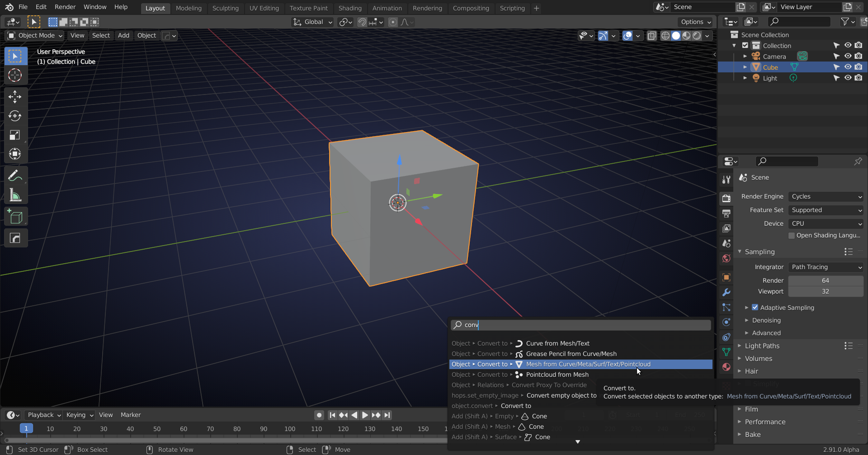Enable Open Shading Language checkbox
The image size is (868, 455).
pyautogui.click(x=792, y=235)
